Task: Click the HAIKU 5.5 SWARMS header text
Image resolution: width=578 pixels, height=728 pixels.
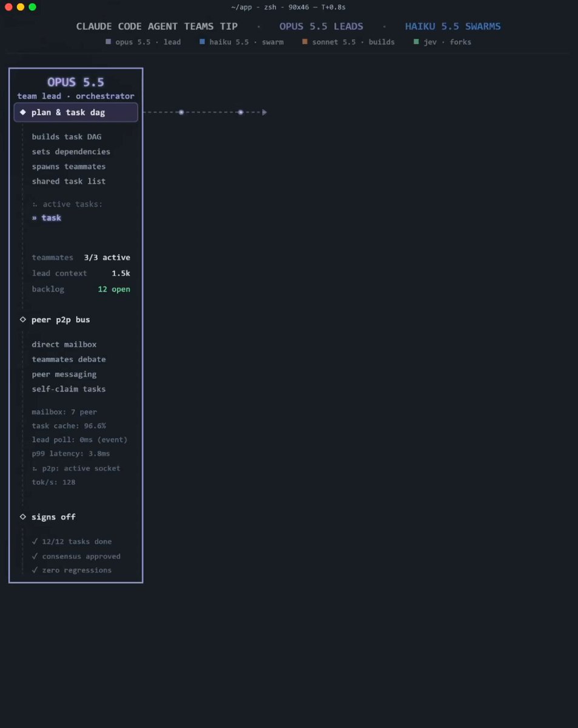Action: 453,27
